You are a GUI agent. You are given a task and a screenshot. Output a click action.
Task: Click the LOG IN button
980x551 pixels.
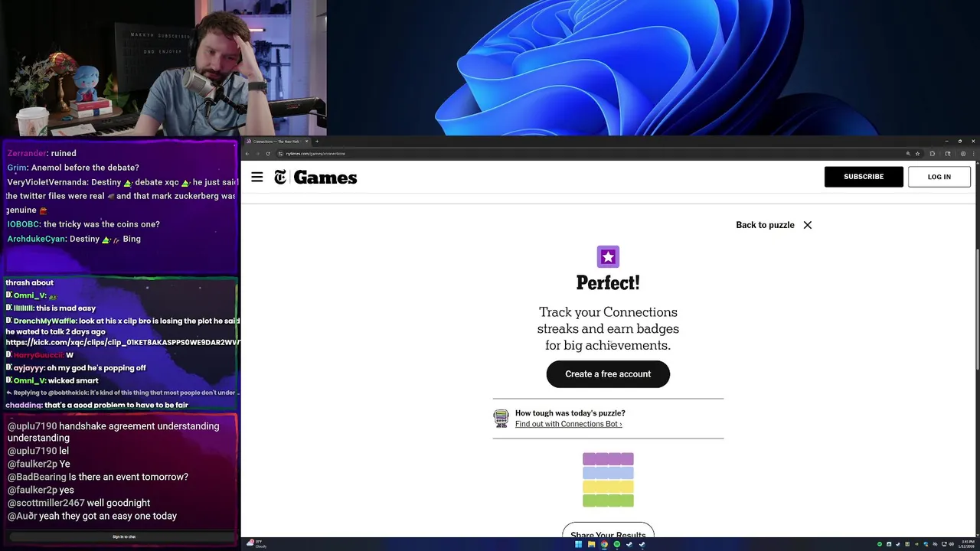[x=939, y=177]
